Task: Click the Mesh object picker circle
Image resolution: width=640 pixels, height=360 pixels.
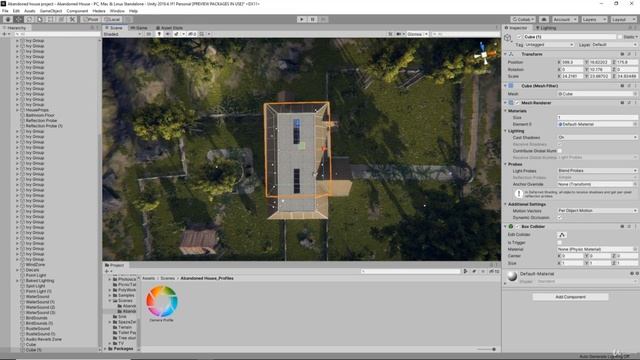Action: tap(635, 93)
